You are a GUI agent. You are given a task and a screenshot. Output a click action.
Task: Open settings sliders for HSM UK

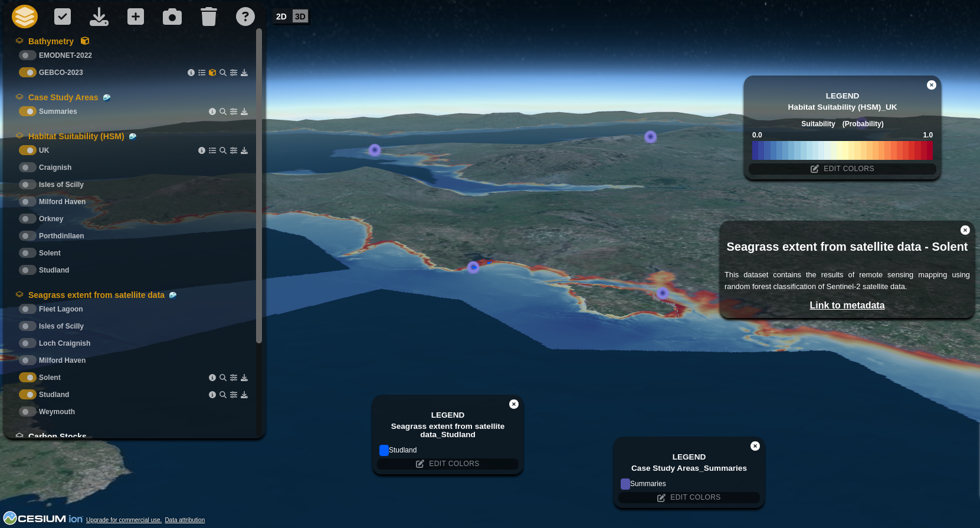pyautogui.click(x=234, y=150)
